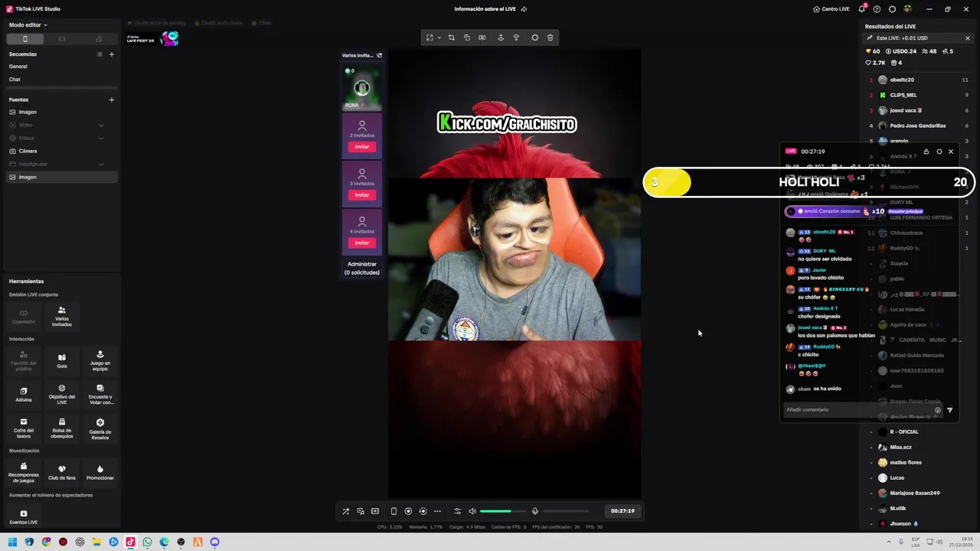Pop out the Varios invitados panel icon
The width and height of the screenshot is (980, 551).
point(379,55)
